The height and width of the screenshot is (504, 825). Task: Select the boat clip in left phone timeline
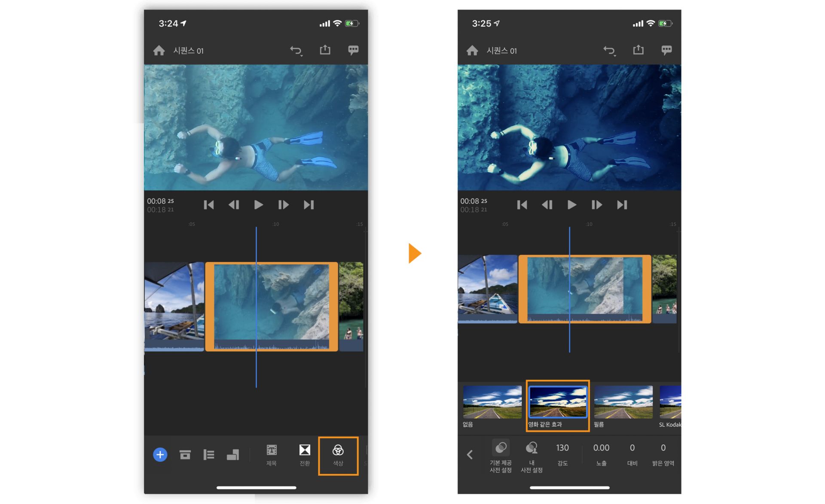174,306
